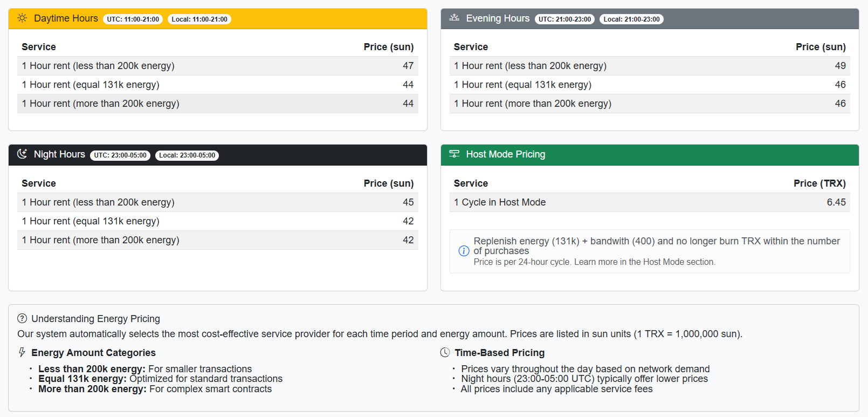
Task: Click Replenish energy (131k) note text
Action: pos(657,246)
